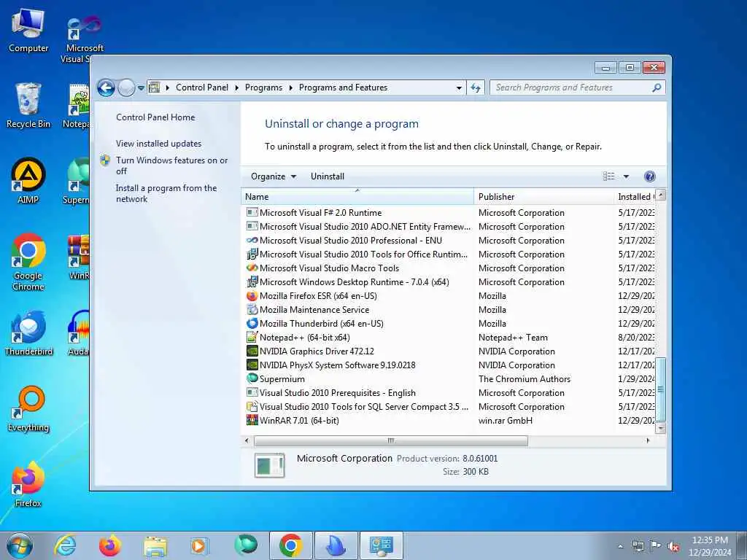Click the Mozilla Maintenance Service icon
Image resolution: width=747 pixels, height=560 pixels.
click(x=252, y=309)
